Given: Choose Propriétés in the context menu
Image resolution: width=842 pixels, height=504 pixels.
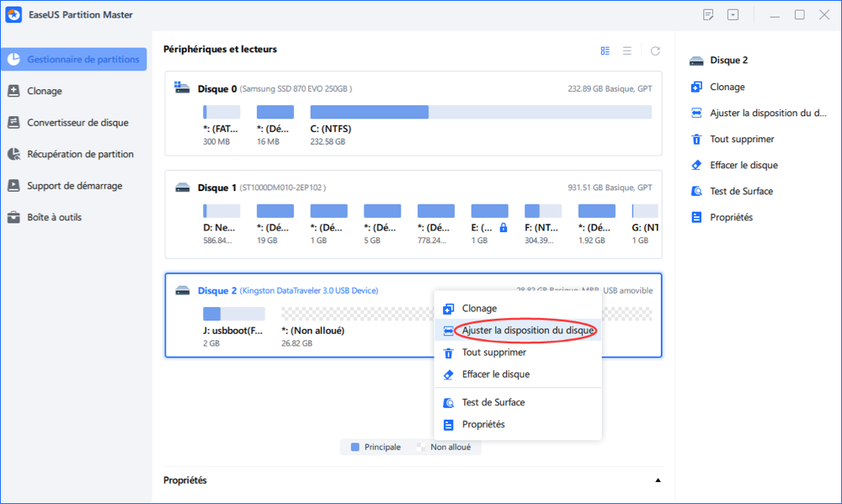Looking at the screenshot, I should coord(518,424).
